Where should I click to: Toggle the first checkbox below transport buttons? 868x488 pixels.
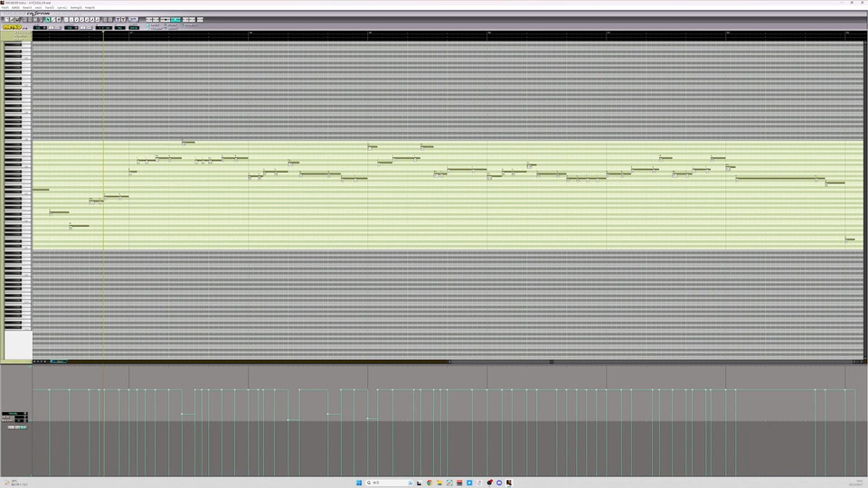point(148,25)
